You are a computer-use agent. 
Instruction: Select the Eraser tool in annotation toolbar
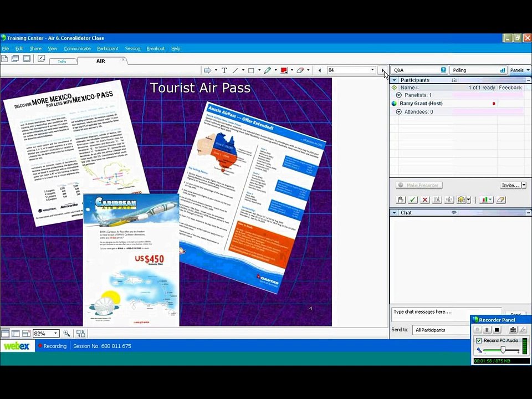point(300,70)
